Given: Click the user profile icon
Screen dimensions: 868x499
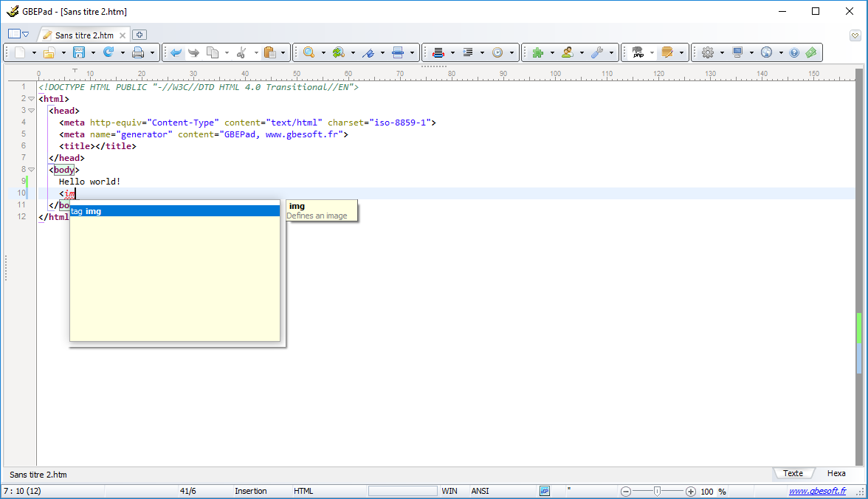Looking at the screenshot, I should click(x=568, y=52).
